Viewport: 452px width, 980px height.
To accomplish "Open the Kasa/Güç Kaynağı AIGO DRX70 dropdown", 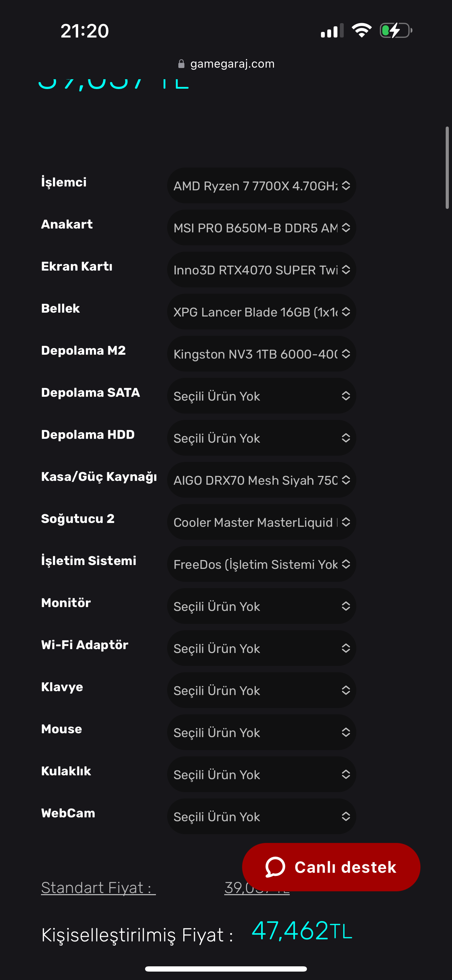I will (x=261, y=480).
